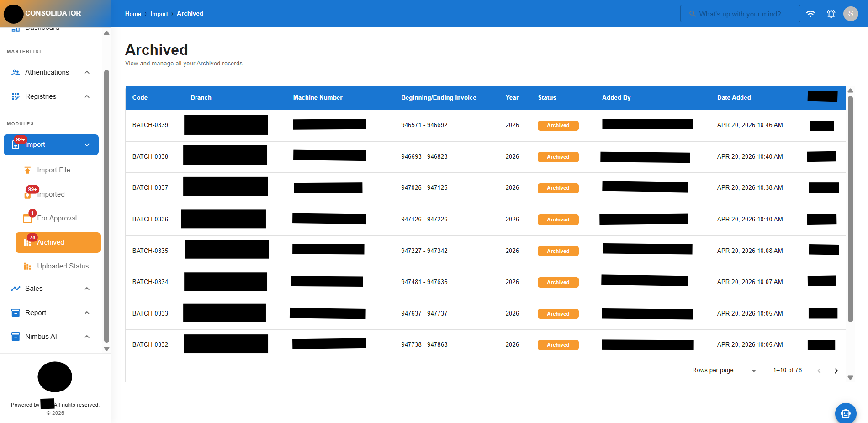Open the user avatar menu
868x423 pixels.
tap(851, 14)
